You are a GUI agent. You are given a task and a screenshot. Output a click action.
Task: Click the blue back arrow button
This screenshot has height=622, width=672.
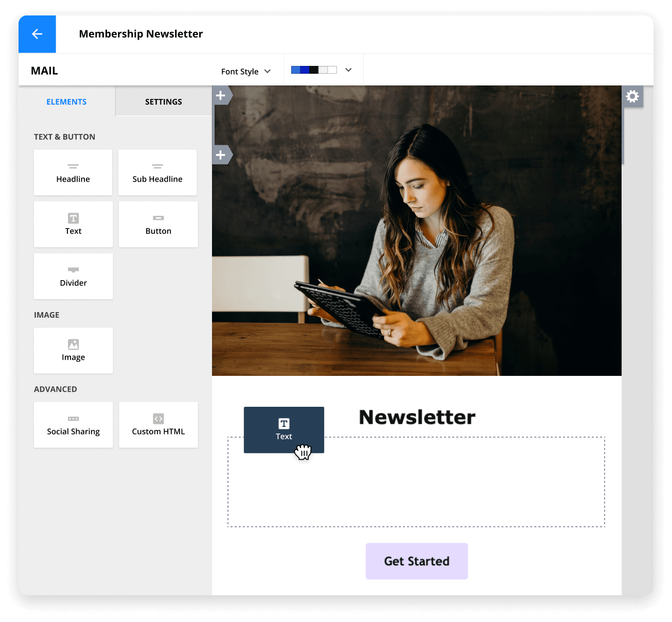[37, 34]
